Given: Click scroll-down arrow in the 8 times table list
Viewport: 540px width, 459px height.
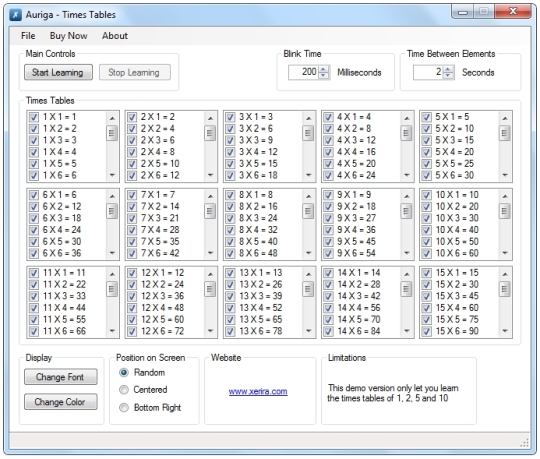Looking at the screenshot, I should [x=309, y=253].
